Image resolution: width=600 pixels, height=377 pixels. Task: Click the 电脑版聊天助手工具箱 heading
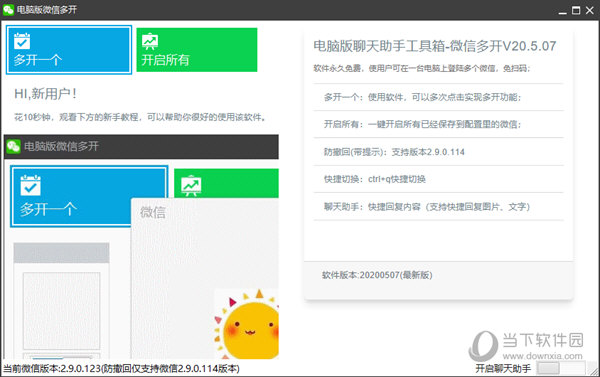click(x=435, y=46)
